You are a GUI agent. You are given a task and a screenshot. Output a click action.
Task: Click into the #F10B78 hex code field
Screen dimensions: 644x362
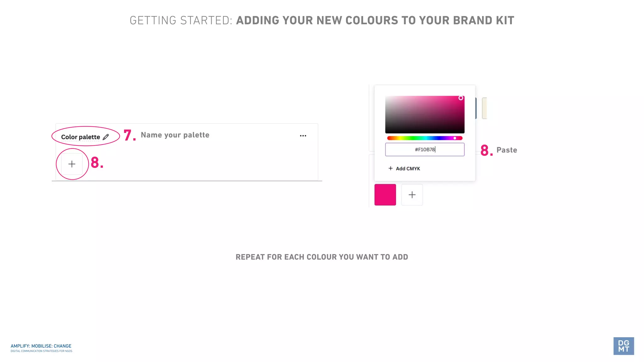pyautogui.click(x=425, y=150)
